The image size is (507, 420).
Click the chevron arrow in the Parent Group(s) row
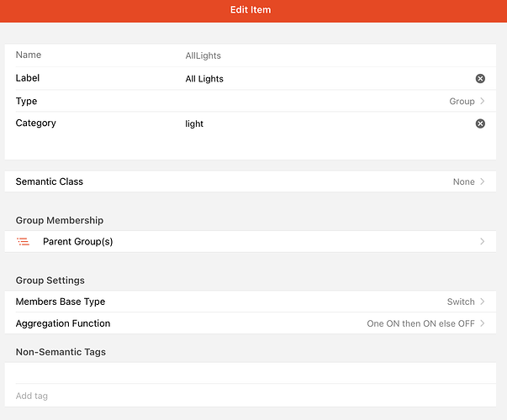[x=482, y=241]
